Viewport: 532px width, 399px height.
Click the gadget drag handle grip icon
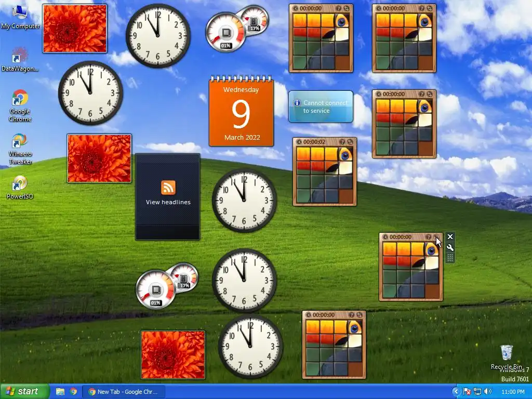pos(450,258)
